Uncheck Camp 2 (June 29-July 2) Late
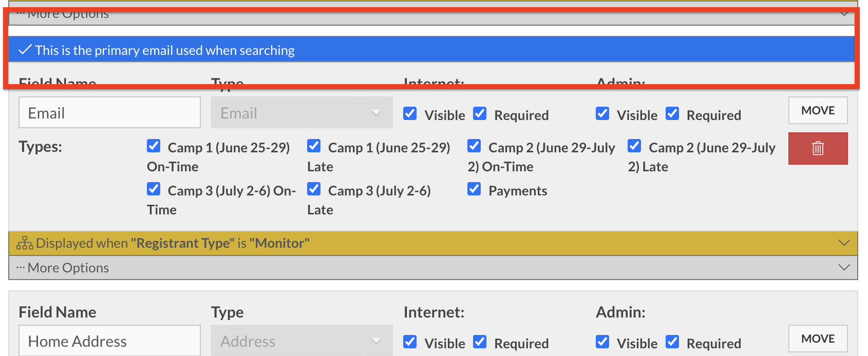 coord(634,146)
